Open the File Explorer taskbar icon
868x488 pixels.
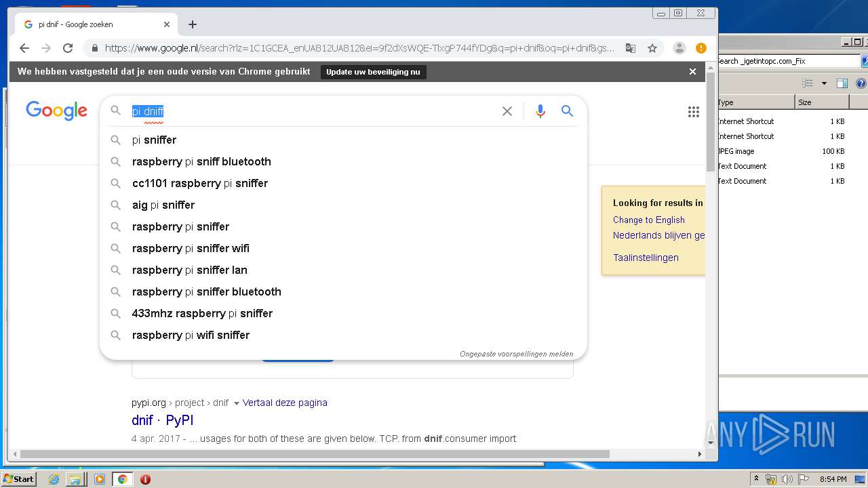click(x=75, y=479)
